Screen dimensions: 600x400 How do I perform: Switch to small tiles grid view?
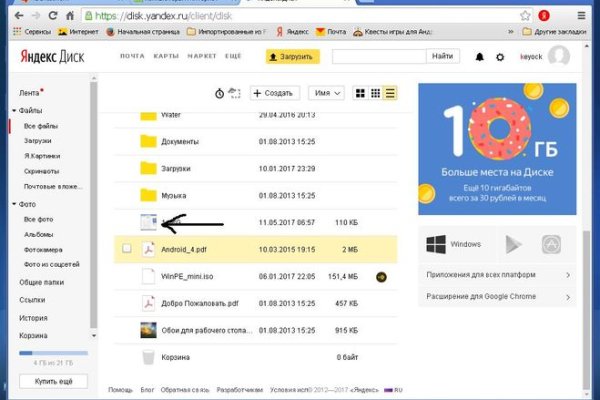[375, 93]
